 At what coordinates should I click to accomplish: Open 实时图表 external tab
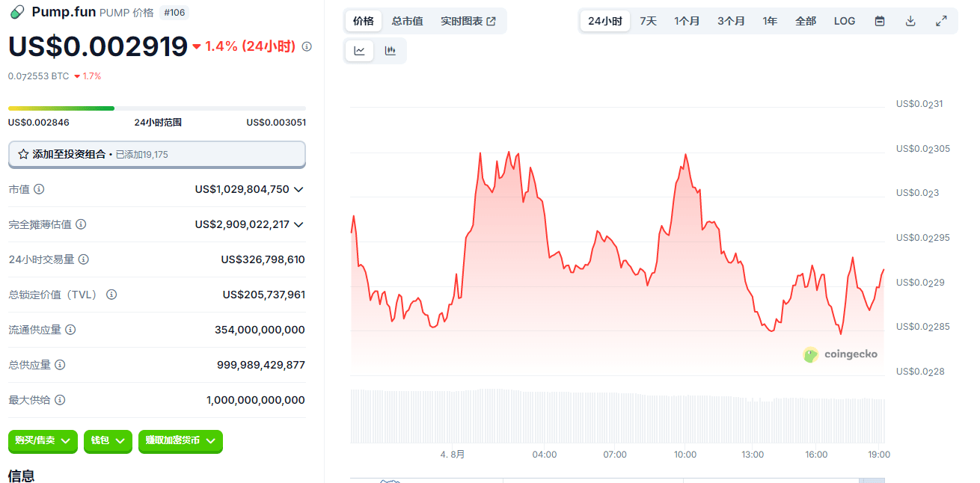pos(468,21)
